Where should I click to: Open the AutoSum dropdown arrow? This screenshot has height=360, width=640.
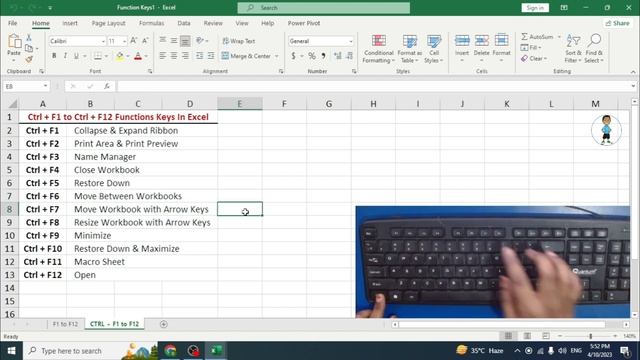(559, 37)
